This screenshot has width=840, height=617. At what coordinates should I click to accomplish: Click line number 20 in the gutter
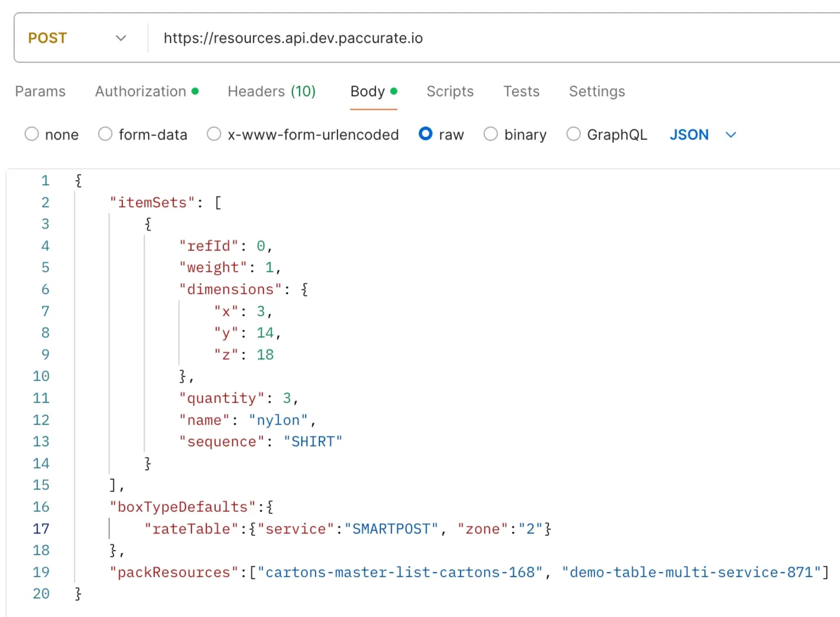tap(41, 594)
